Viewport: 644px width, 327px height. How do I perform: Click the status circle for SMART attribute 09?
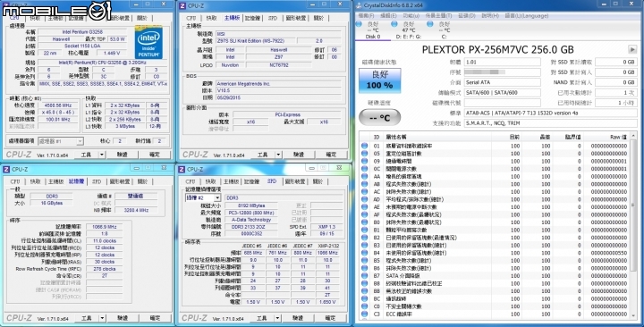[364, 161]
